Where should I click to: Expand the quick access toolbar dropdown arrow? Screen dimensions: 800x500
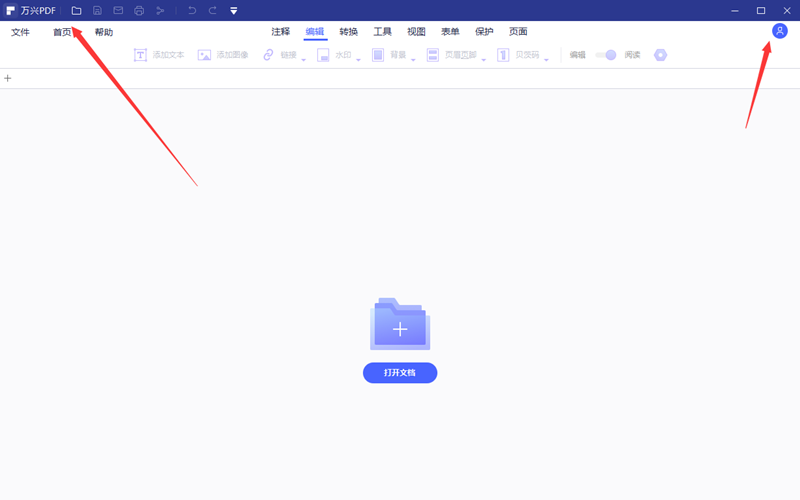pyautogui.click(x=233, y=11)
